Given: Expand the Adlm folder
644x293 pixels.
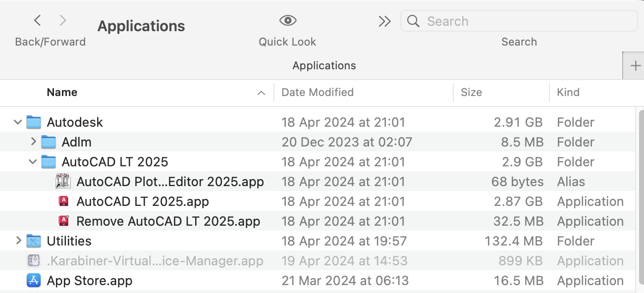Looking at the screenshot, I should (33, 142).
